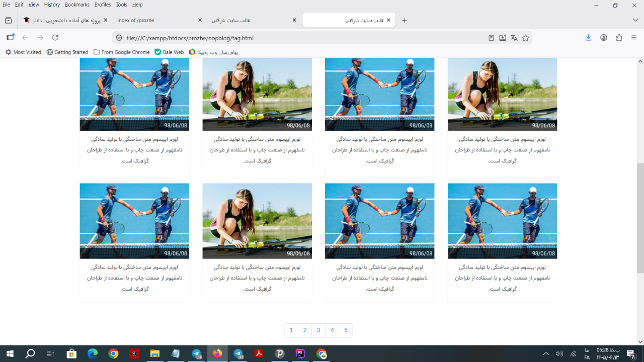Screen dimensions: 644x362
Task: Show hidden system tray icons chevron
Action: tap(546, 354)
